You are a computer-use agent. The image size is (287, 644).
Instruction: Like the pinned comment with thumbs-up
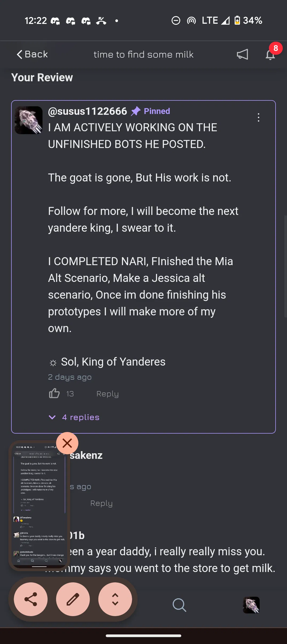(54, 393)
